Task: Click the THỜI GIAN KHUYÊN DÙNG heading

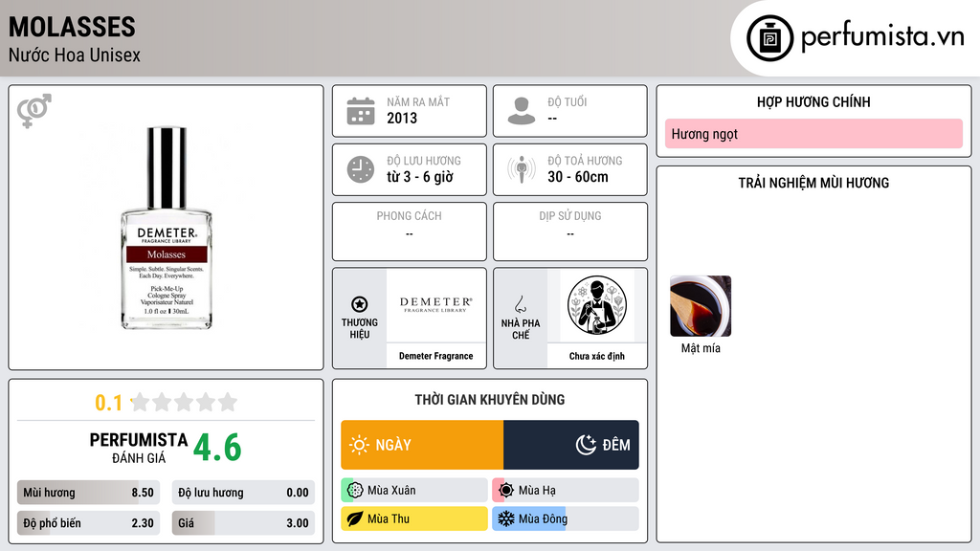Action: point(490,400)
